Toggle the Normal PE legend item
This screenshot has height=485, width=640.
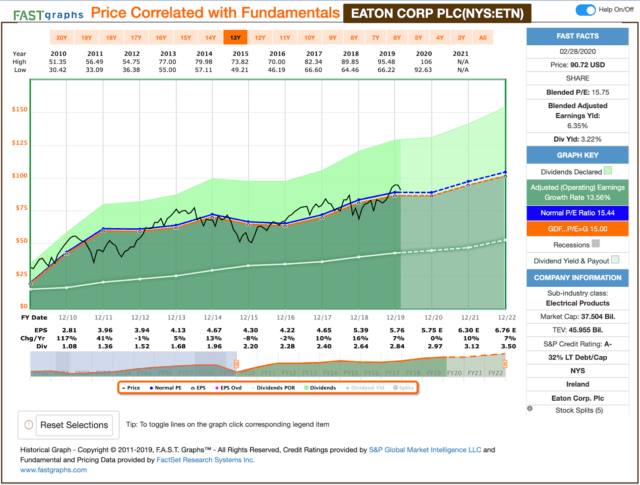165,388
